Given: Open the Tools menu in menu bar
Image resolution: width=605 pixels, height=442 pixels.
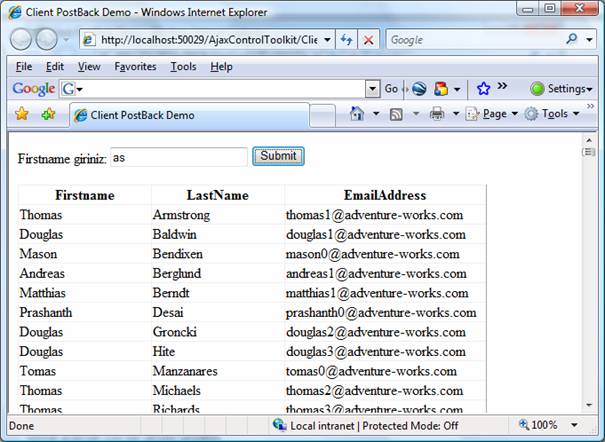Looking at the screenshot, I should (x=184, y=67).
